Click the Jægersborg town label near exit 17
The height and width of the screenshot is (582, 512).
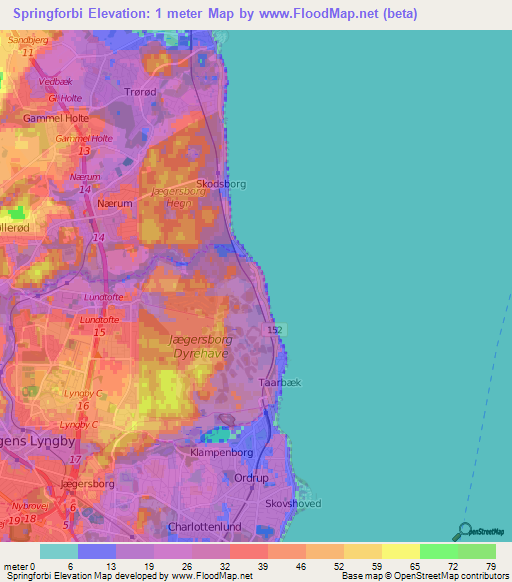[x=88, y=484]
